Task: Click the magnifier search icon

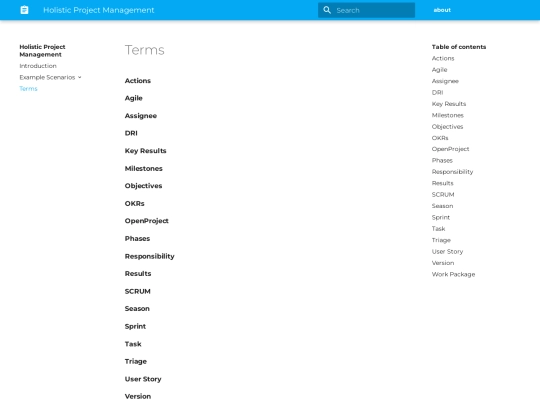Action: coord(327,10)
